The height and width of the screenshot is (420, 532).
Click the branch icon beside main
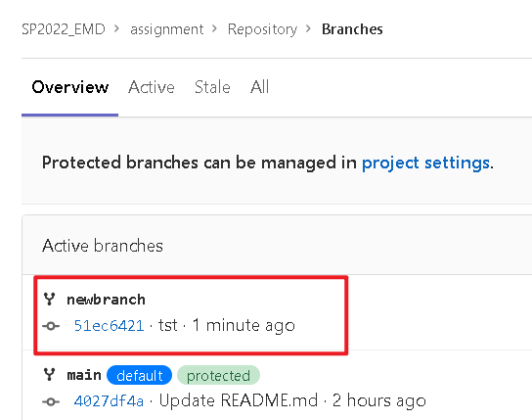click(50, 375)
